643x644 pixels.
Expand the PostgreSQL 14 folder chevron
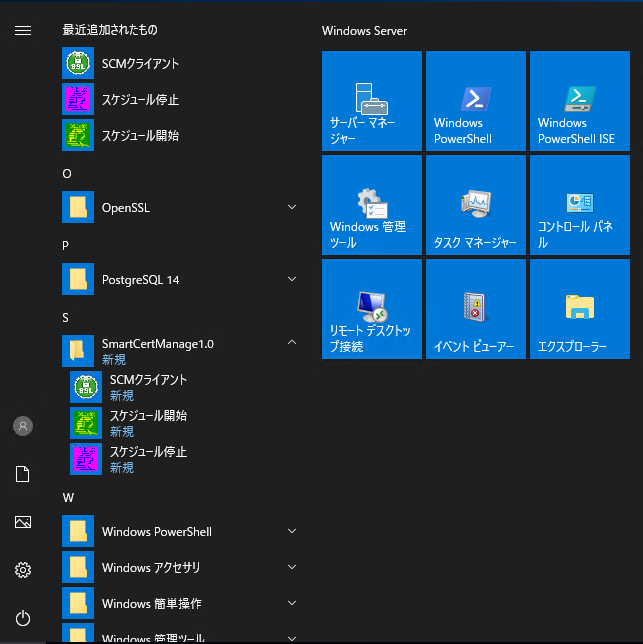(x=292, y=279)
